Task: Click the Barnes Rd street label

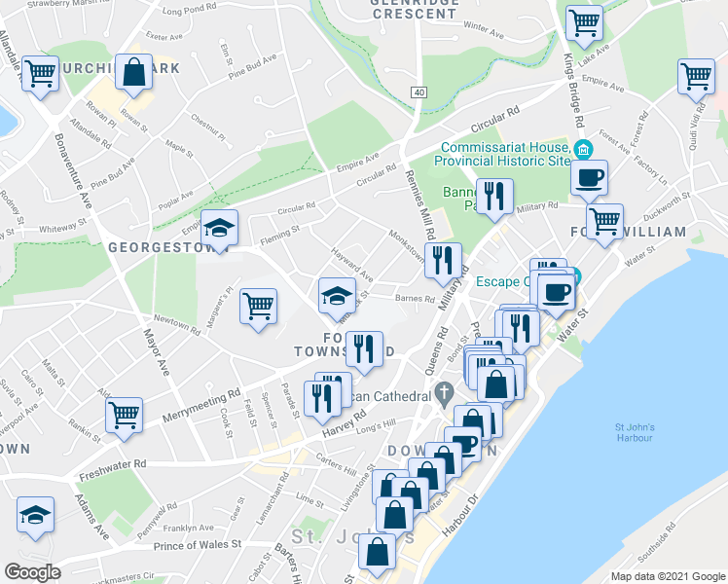Action: [x=415, y=299]
